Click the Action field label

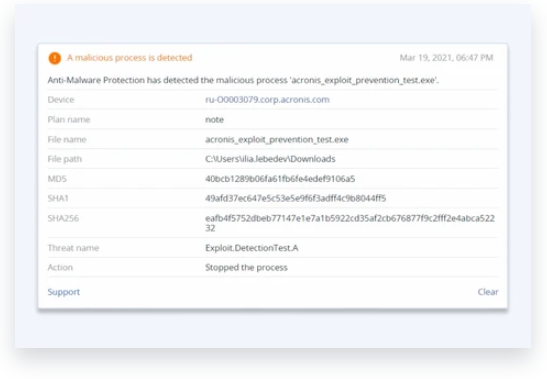[60, 268]
